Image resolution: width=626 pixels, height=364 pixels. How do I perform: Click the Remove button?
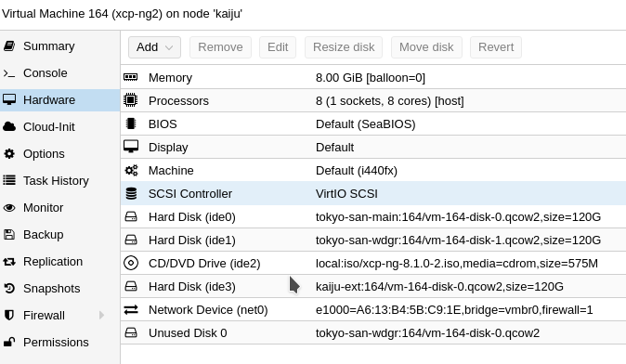point(220,47)
